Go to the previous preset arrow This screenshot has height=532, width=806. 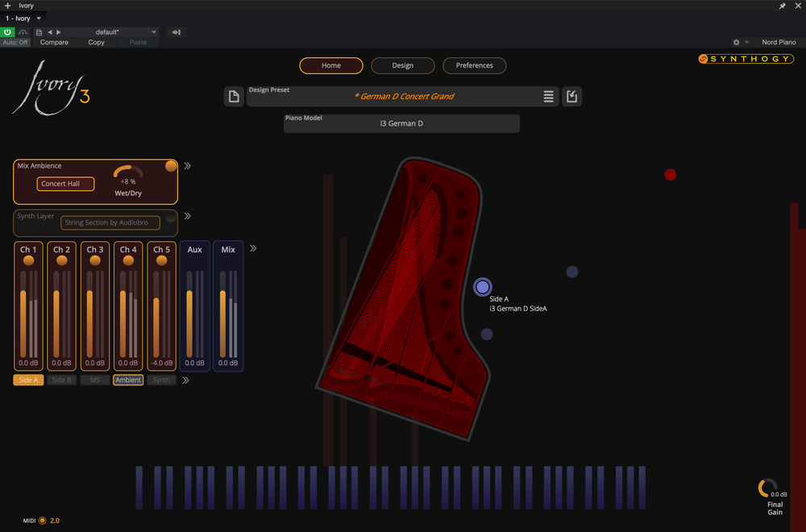(50, 32)
